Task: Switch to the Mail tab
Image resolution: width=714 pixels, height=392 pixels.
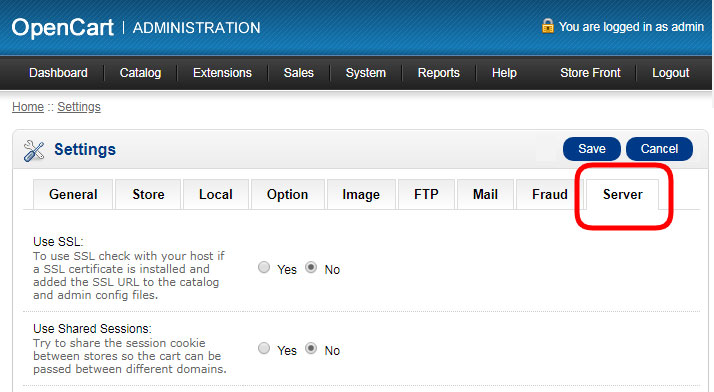Action: coord(485,194)
